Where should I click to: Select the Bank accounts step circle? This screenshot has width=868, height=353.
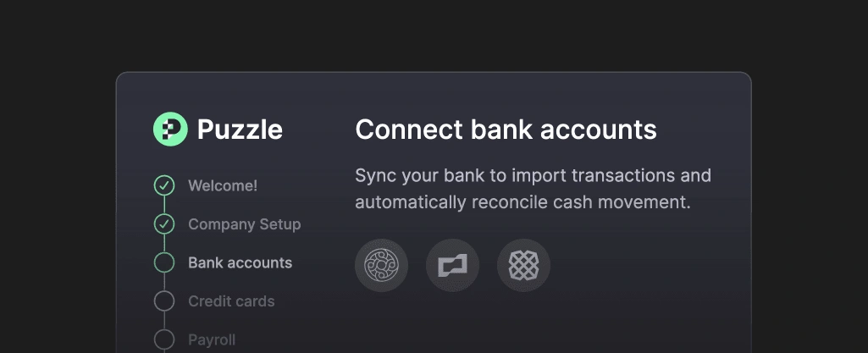[x=164, y=262]
